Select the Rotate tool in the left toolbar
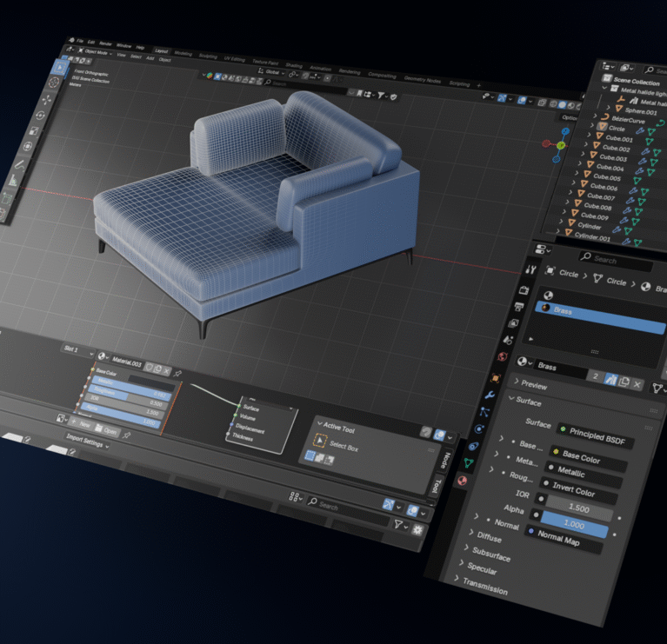The height and width of the screenshot is (644, 667). point(40,114)
